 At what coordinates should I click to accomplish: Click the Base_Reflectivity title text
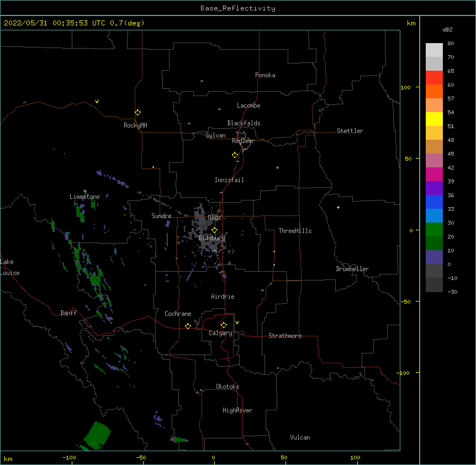pos(238,8)
